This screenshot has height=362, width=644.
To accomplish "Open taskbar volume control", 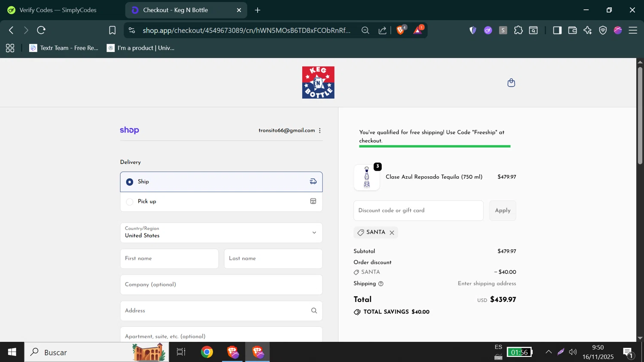I will point(573,352).
